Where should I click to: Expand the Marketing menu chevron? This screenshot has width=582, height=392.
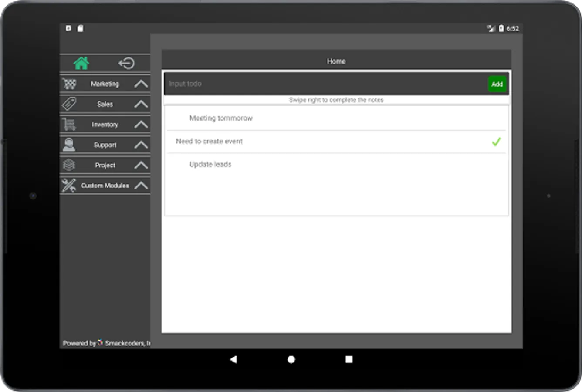(x=141, y=84)
